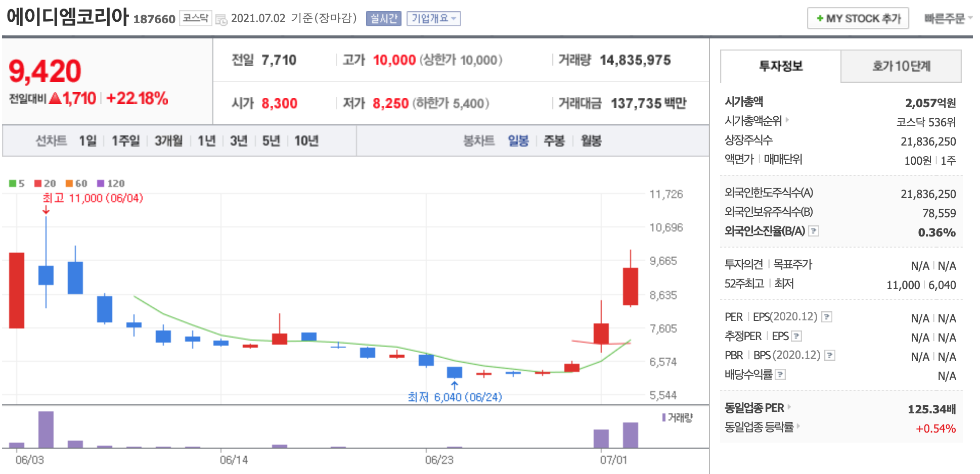Open help icon next to 배당수익률
Screen dimensions: 980x474
coord(780,374)
